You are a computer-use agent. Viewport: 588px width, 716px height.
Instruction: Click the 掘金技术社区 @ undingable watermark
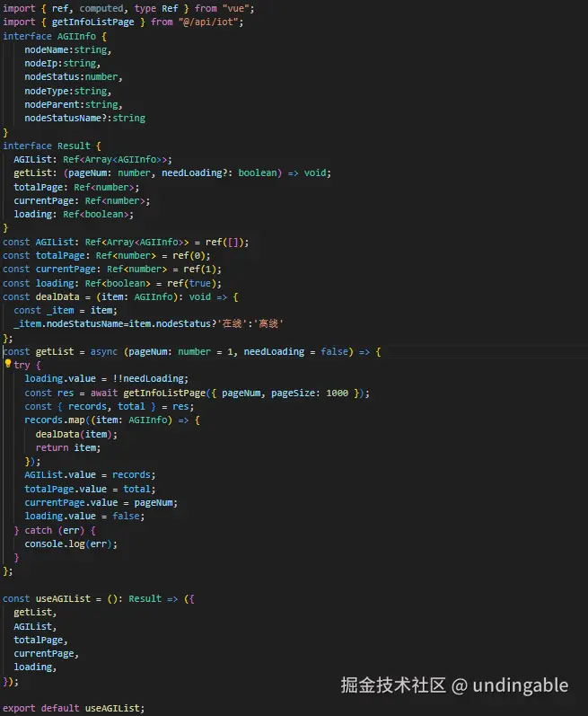[454, 685]
